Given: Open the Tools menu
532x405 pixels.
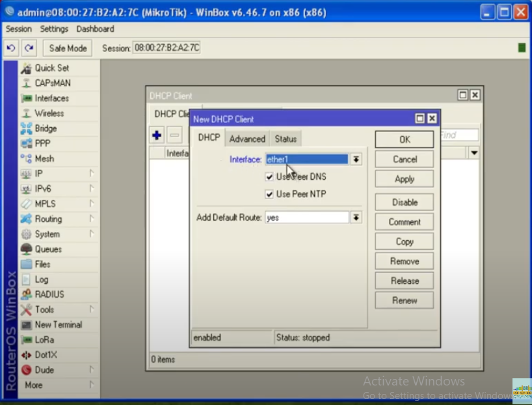Looking at the screenshot, I should (59, 310).
